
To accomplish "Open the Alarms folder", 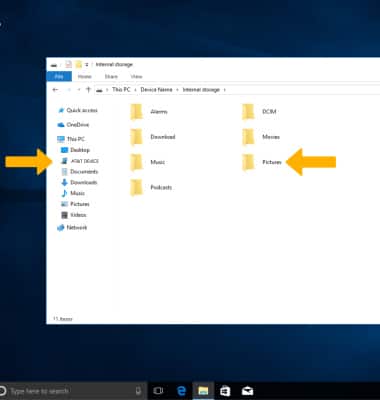I will [x=149, y=112].
